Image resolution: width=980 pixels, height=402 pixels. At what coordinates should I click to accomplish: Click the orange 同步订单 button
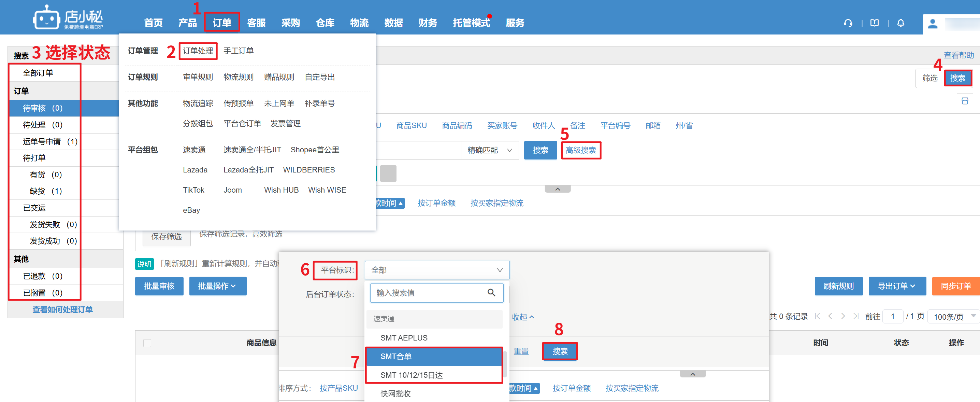coord(955,286)
